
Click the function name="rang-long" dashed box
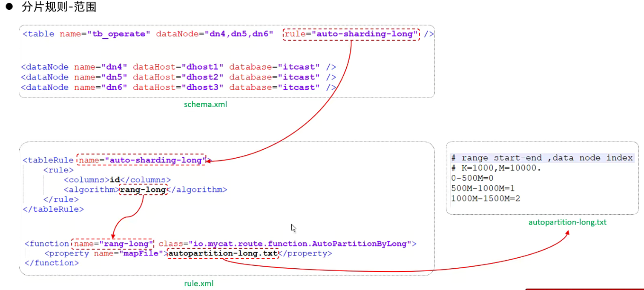pos(113,244)
